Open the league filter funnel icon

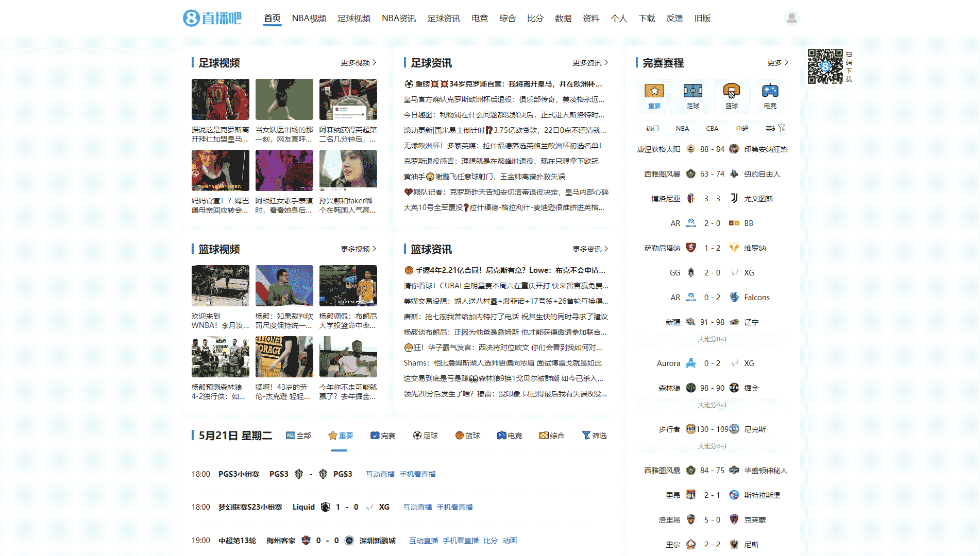(782, 128)
